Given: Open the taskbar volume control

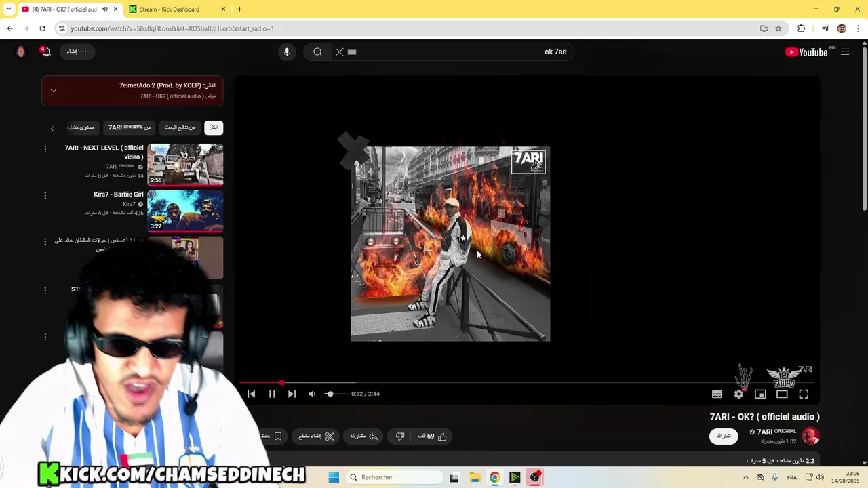Looking at the screenshot, I should point(820,477).
